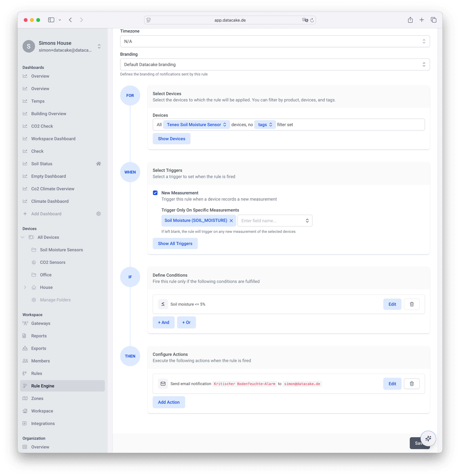Reload the page in address bar
The height and width of the screenshot is (476, 460).
[x=312, y=20]
